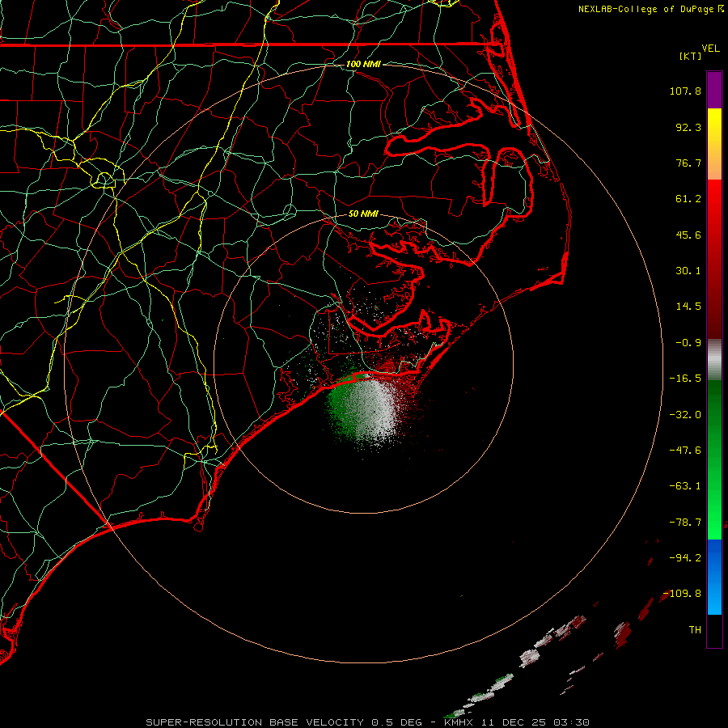Click the 45.6 velocity scale value
Screen dimensions: 728x728
(688, 235)
